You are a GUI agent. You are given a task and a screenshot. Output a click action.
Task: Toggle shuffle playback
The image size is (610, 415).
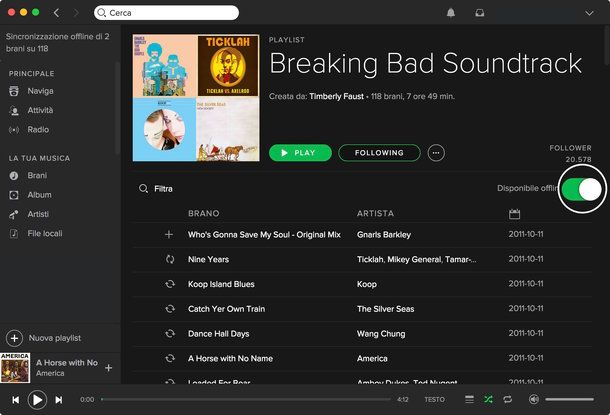tap(488, 399)
